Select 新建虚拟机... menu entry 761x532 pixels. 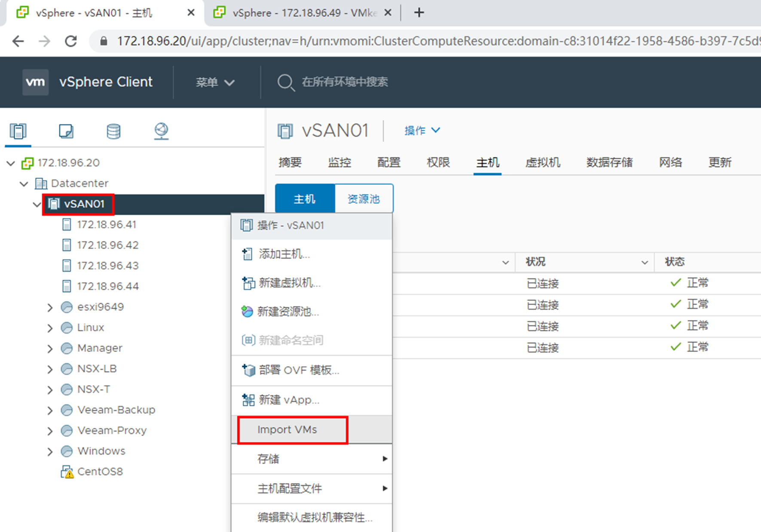pos(312,283)
